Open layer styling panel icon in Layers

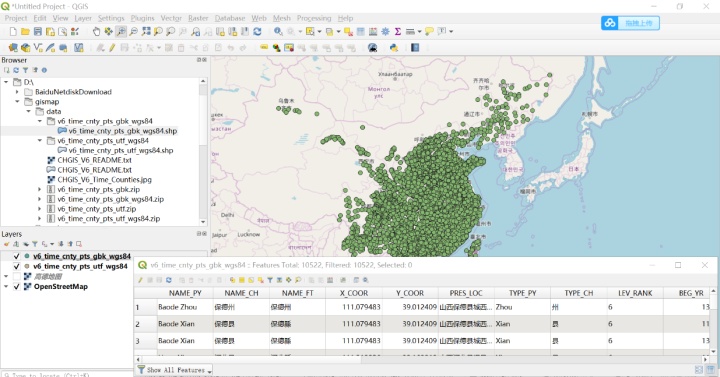coord(6,244)
